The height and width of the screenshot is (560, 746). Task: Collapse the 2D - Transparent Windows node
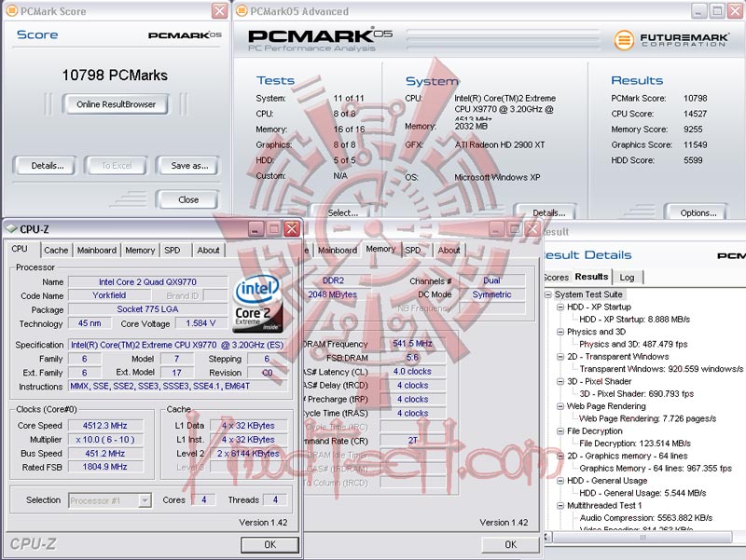[560, 357]
